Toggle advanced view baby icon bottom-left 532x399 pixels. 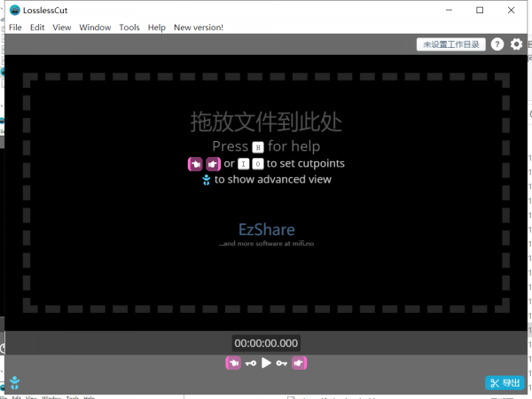click(x=14, y=383)
